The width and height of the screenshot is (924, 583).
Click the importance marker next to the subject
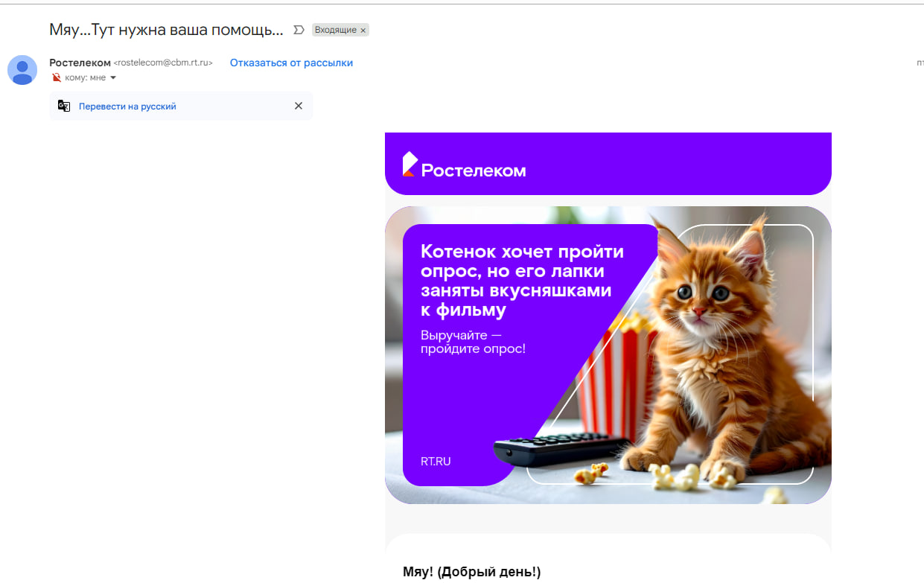tap(299, 30)
